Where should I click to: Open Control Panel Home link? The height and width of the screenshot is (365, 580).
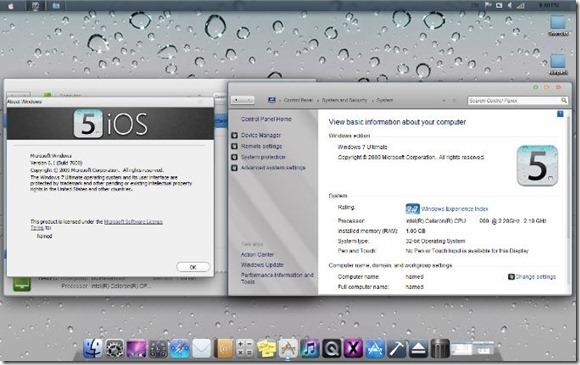tap(266, 119)
